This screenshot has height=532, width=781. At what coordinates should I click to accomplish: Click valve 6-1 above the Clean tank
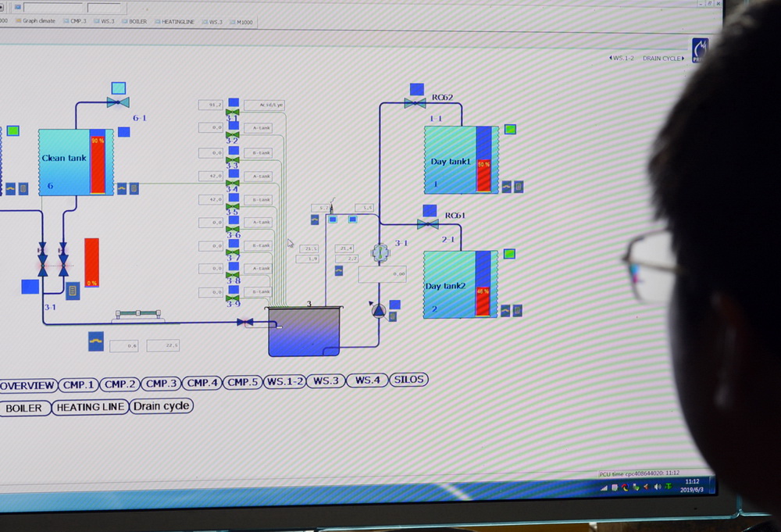tap(118, 102)
